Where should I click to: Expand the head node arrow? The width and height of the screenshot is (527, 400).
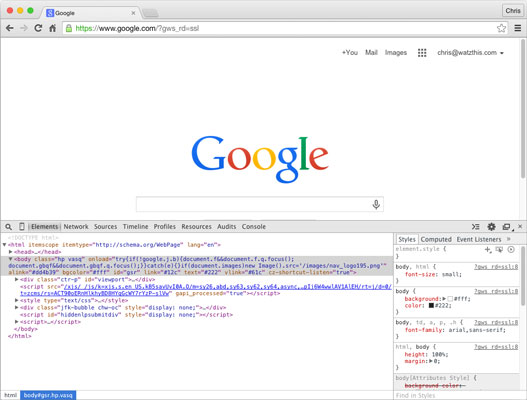tap(10, 252)
